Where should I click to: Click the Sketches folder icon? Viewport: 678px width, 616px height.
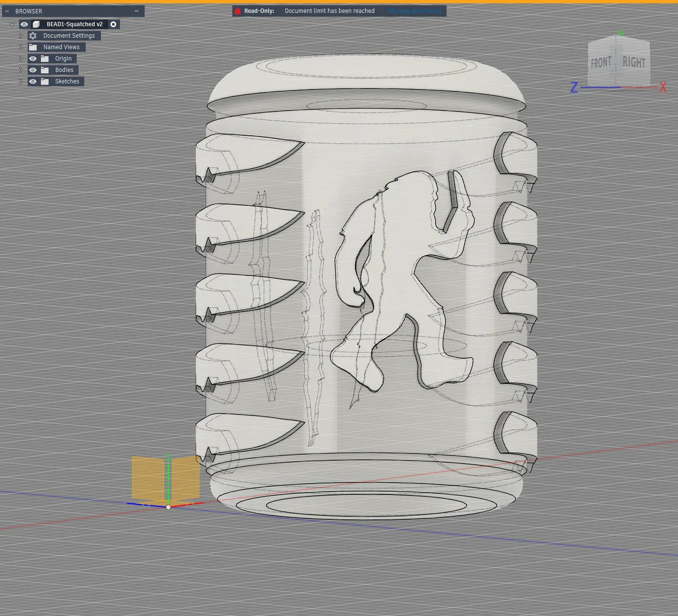click(45, 81)
